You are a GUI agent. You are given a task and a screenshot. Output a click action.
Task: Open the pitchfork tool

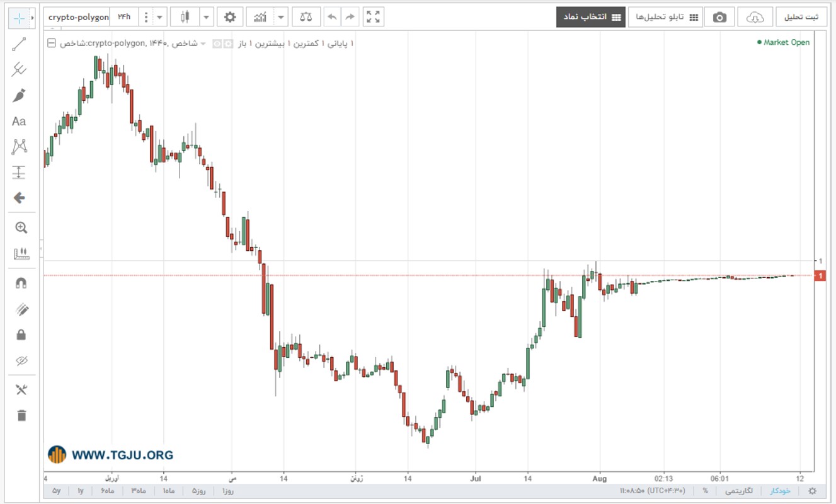(x=19, y=69)
